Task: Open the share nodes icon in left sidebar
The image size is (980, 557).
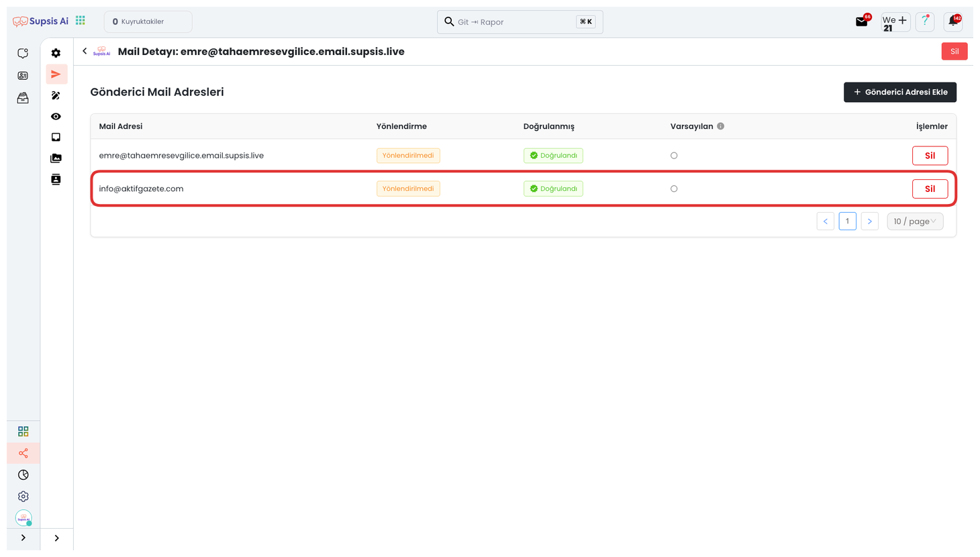Action: [x=23, y=454]
